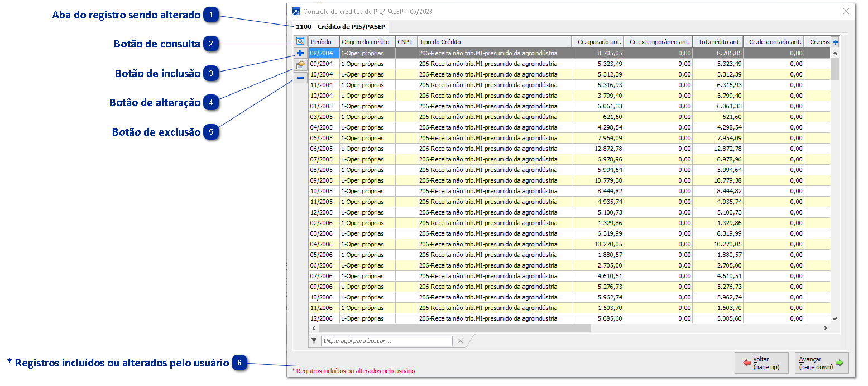The height and width of the screenshot is (386, 868).
Task: Select the row with período 07/2006
Action: pos(569,276)
